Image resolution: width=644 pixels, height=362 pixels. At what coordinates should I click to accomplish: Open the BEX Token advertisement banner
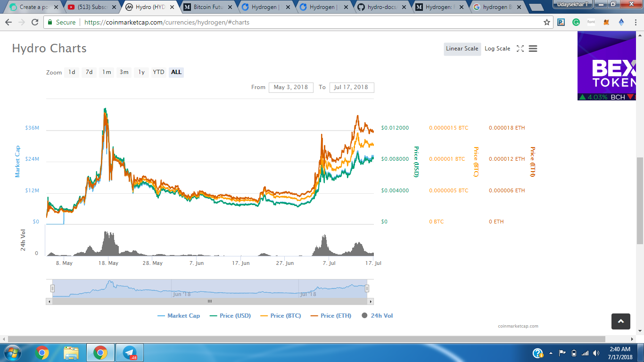pyautogui.click(x=607, y=66)
